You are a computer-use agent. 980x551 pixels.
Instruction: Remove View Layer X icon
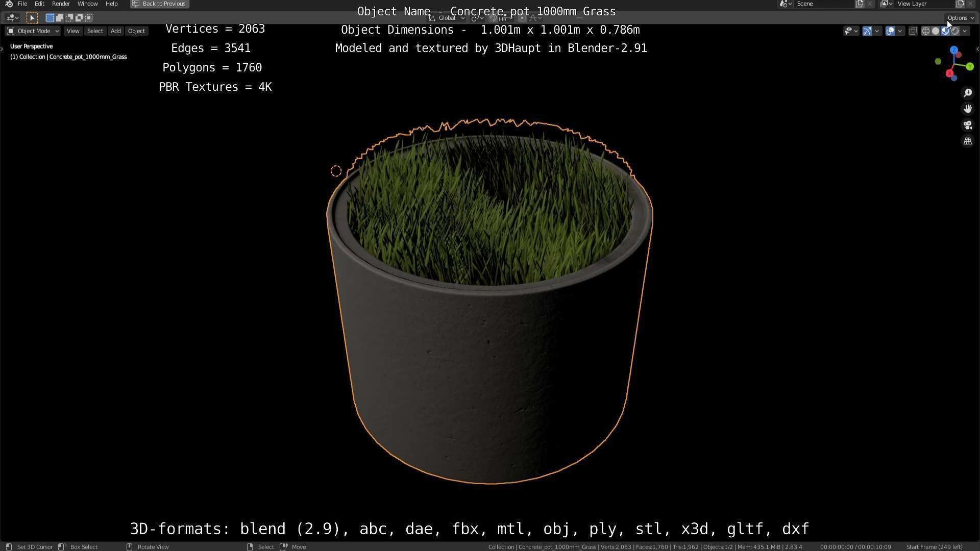(970, 4)
